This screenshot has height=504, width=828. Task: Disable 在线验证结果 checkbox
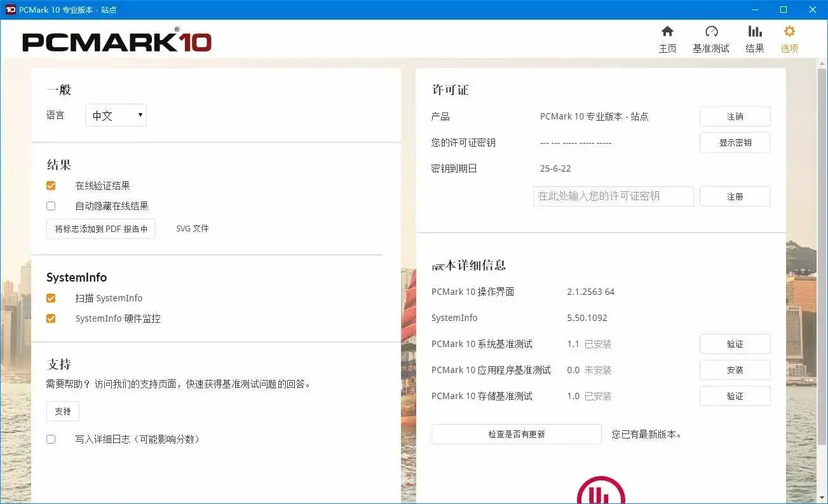51,185
